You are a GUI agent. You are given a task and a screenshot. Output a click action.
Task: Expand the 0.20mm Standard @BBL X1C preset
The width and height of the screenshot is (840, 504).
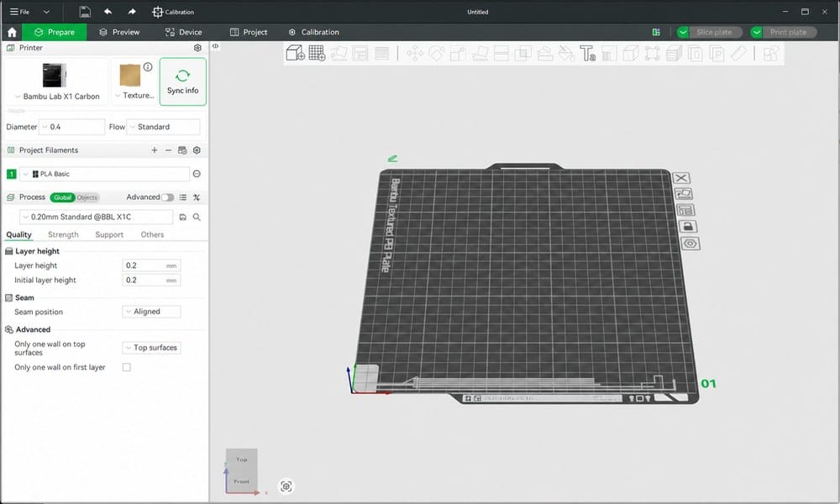coord(97,217)
